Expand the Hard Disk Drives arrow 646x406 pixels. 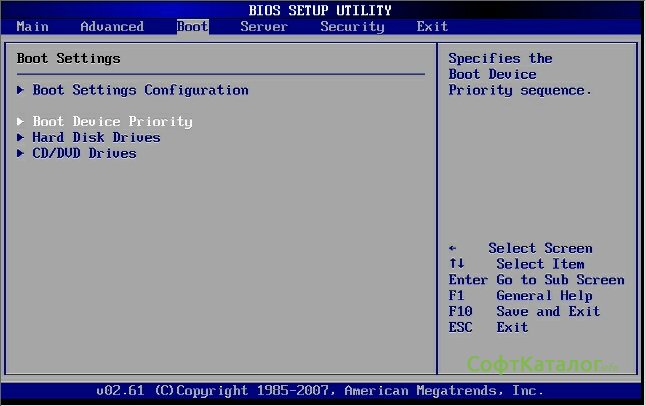coord(22,138)
